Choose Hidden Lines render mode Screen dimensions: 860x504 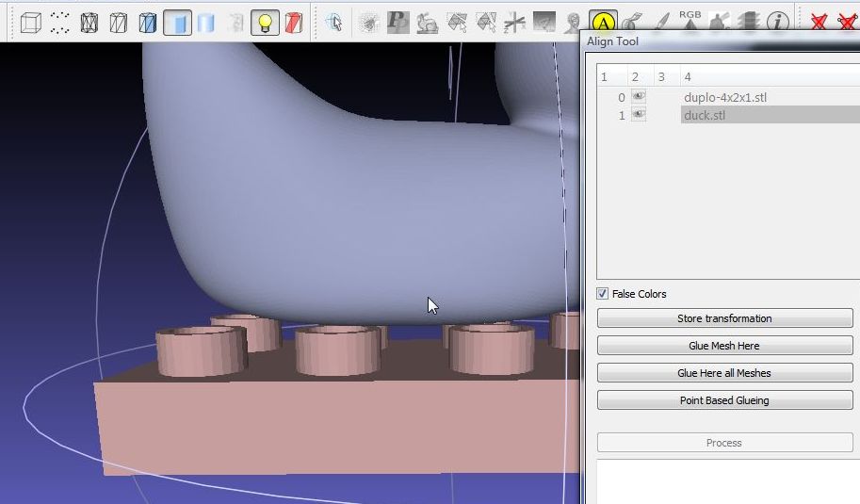coord(119,23)
